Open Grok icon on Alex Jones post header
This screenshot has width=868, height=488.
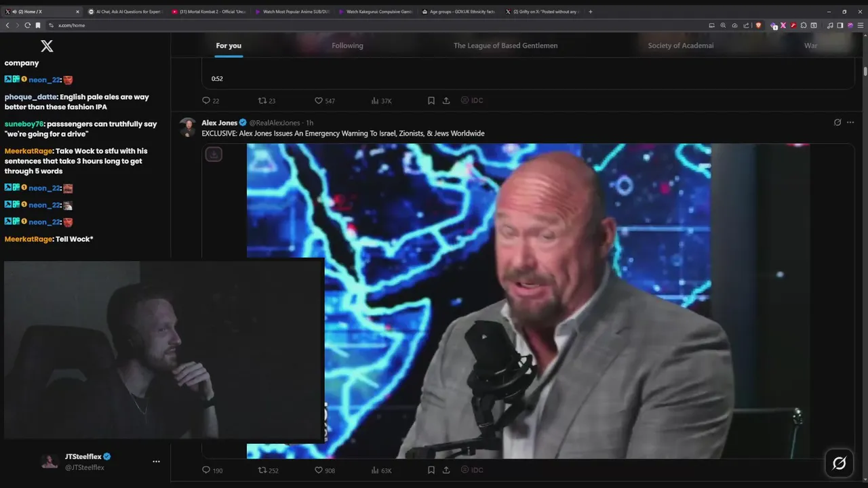coord(837,123)
